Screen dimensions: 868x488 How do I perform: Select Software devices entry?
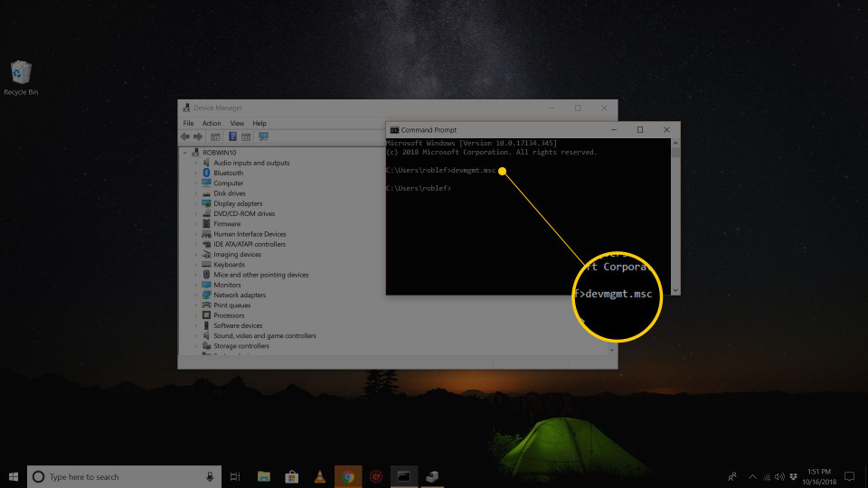point(238,326)
